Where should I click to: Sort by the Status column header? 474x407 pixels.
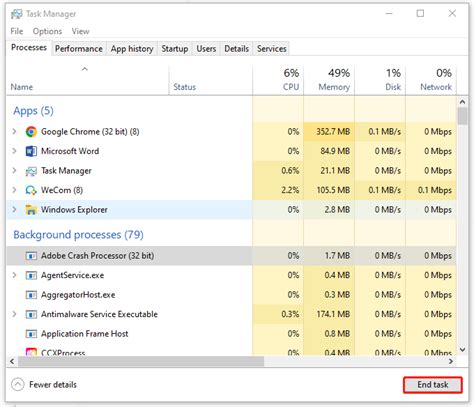coord(211,81)
